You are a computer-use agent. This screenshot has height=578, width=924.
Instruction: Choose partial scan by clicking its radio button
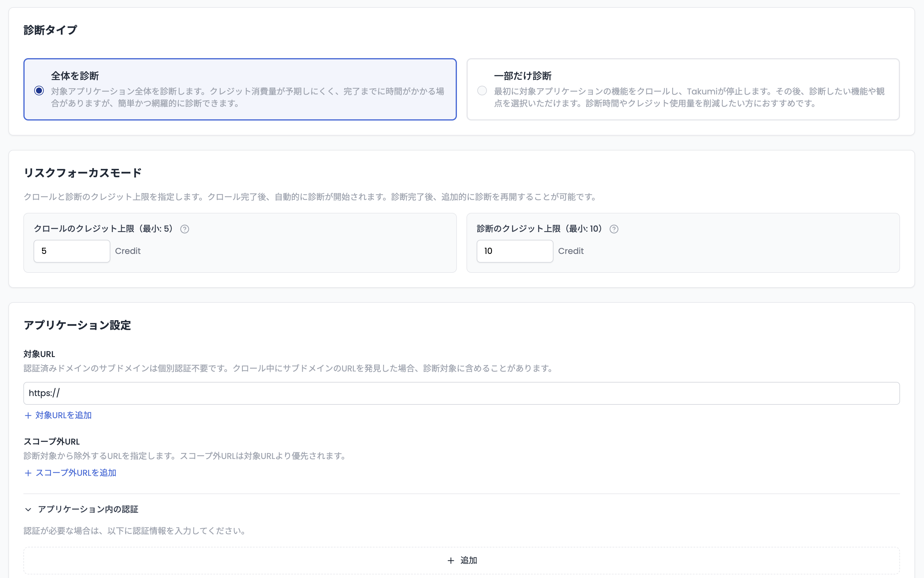pyautogui.click(x=482, y=90)
